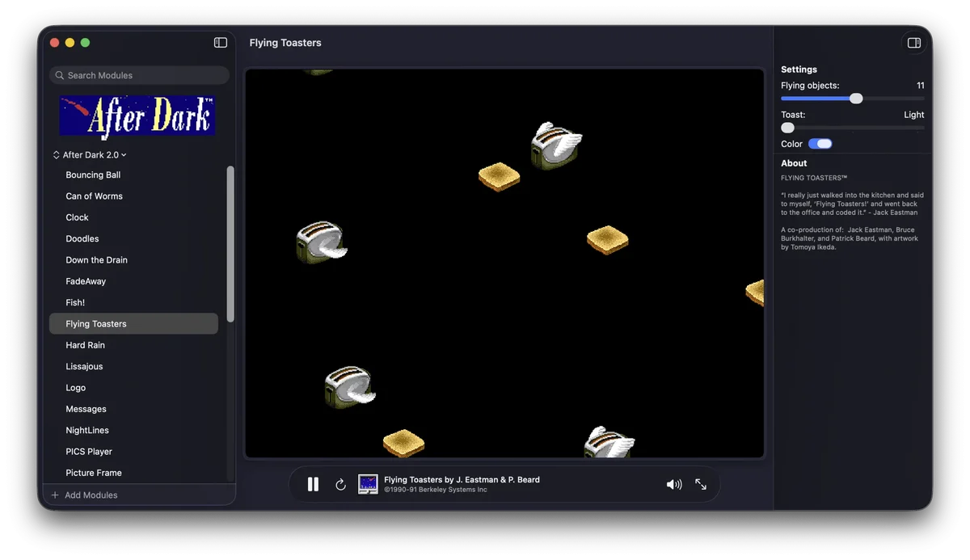
Task: Click the About heading
Action: pos(794,163)
